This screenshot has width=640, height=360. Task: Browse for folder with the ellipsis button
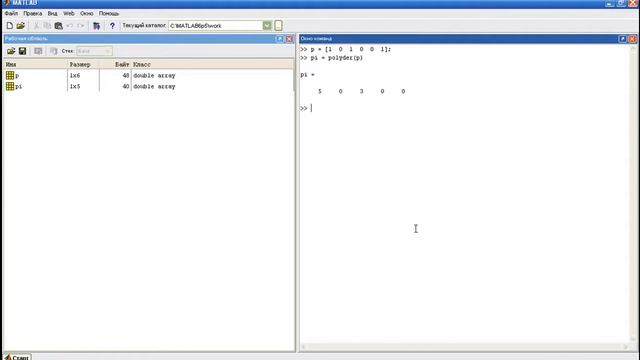pos(278,26)
